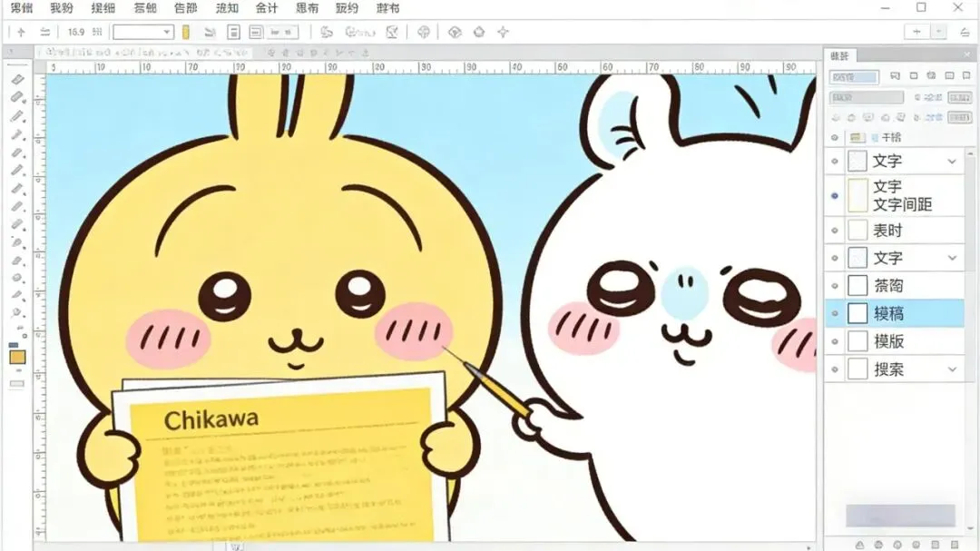Click the gray button at bottom of the right panel

click(x=901, y=516)
